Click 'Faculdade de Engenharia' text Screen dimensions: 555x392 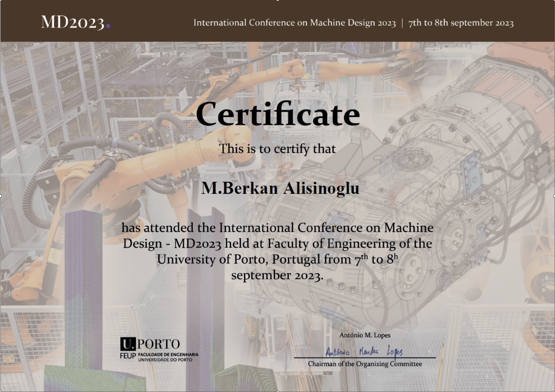[x=168, y=355]
